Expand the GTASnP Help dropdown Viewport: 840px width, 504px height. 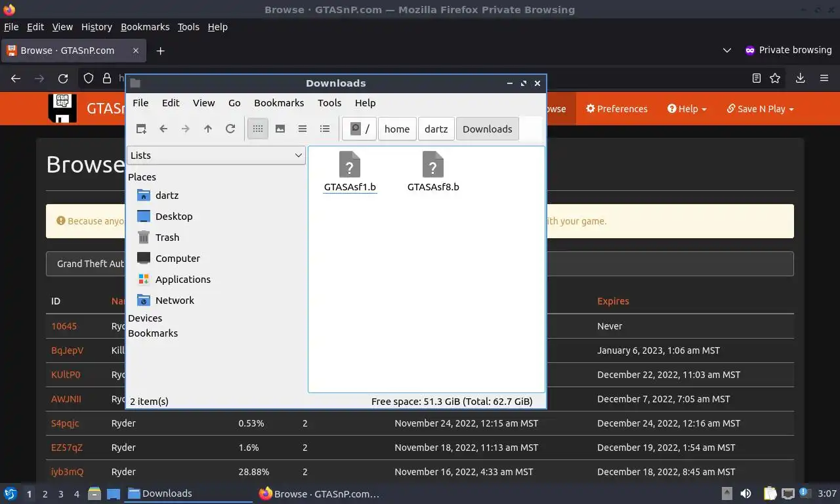687,109
